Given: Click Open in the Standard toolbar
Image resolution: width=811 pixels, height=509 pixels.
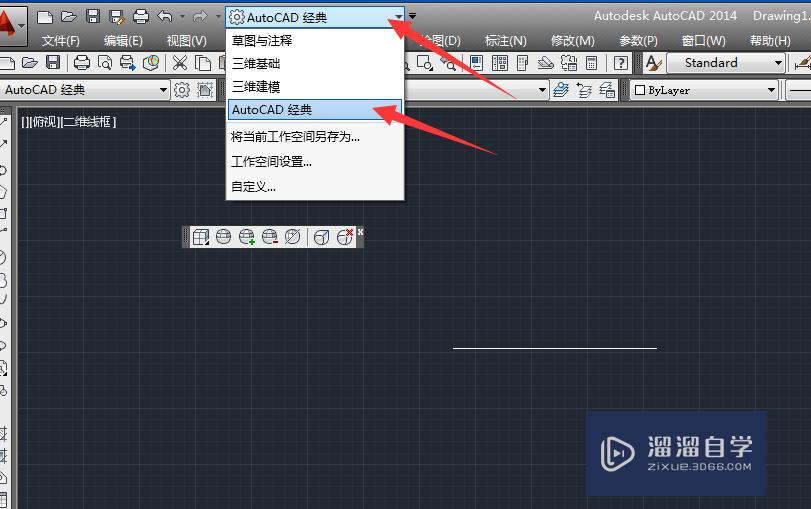Looking at the screenshot, I should (x=30, y=63).
